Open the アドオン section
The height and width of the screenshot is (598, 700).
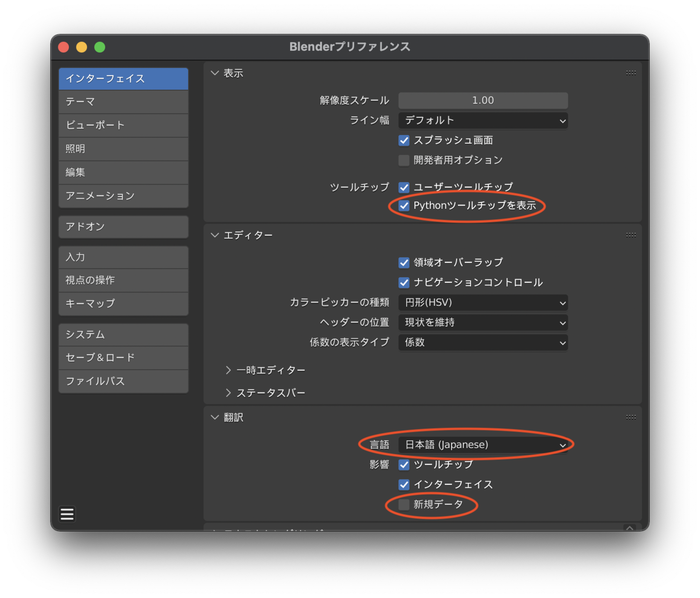click(x=123, y=227)
